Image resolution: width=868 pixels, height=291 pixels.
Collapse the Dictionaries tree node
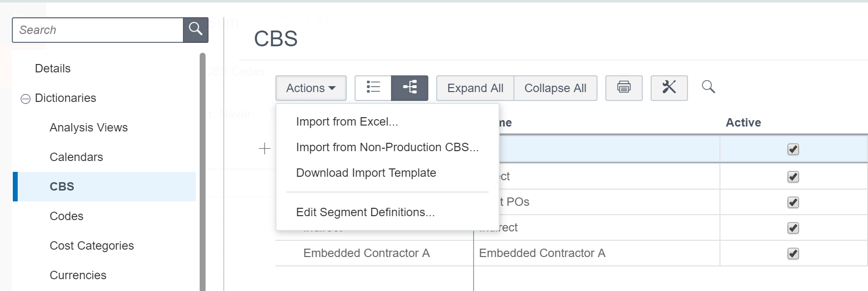pos(26,99)
